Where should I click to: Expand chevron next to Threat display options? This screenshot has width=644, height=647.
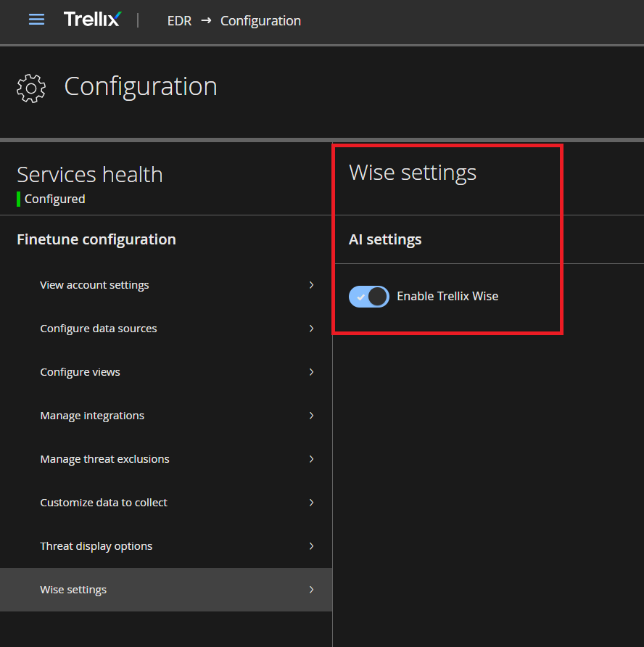[311, 546]
